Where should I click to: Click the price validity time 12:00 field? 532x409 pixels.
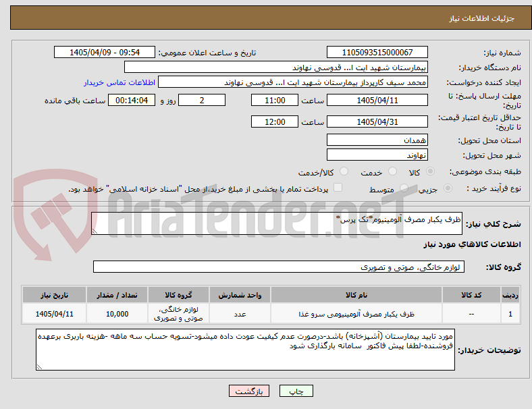tap(275, 121)
